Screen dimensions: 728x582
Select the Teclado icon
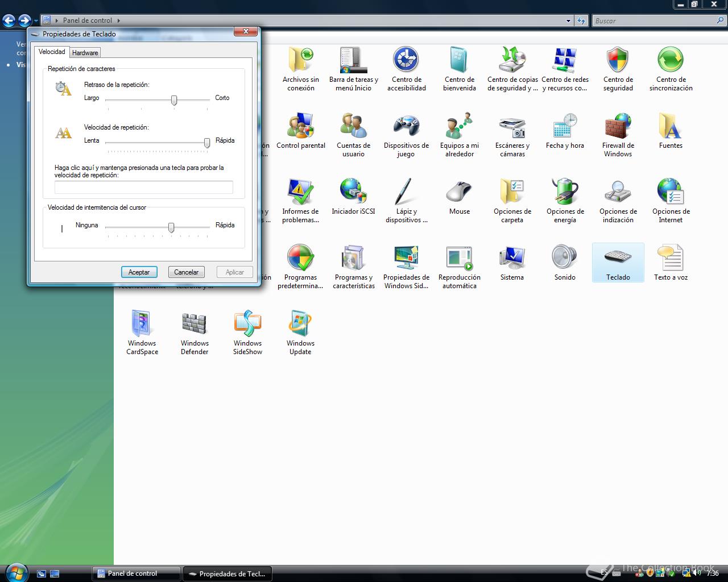pyautogui.click(x=618, y=263)
